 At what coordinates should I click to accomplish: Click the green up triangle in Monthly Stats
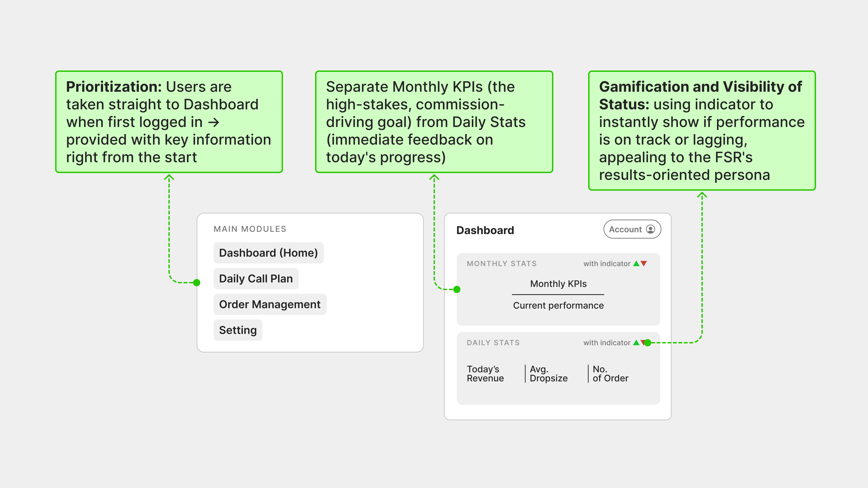[636, 264]
